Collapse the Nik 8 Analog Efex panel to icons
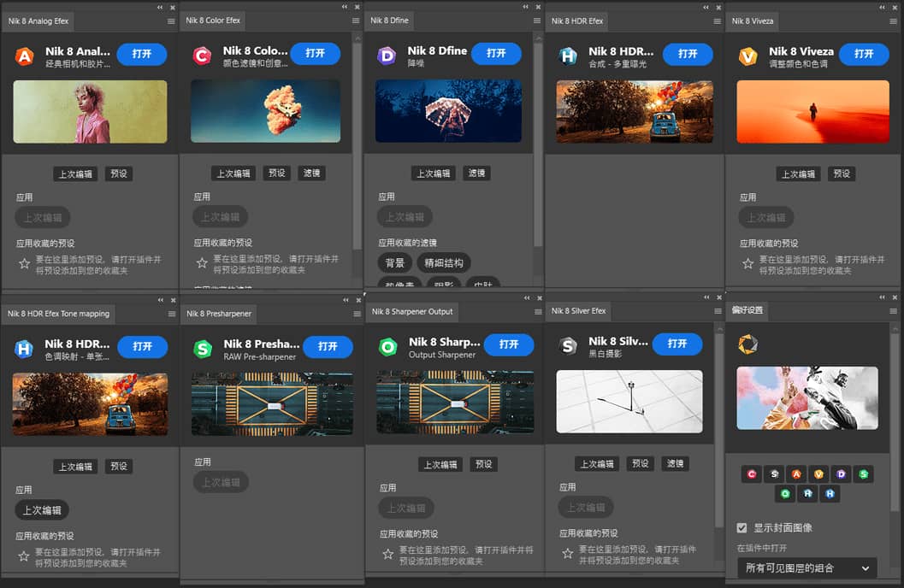This screenshot has width=904, height=588. pos(160,8)
